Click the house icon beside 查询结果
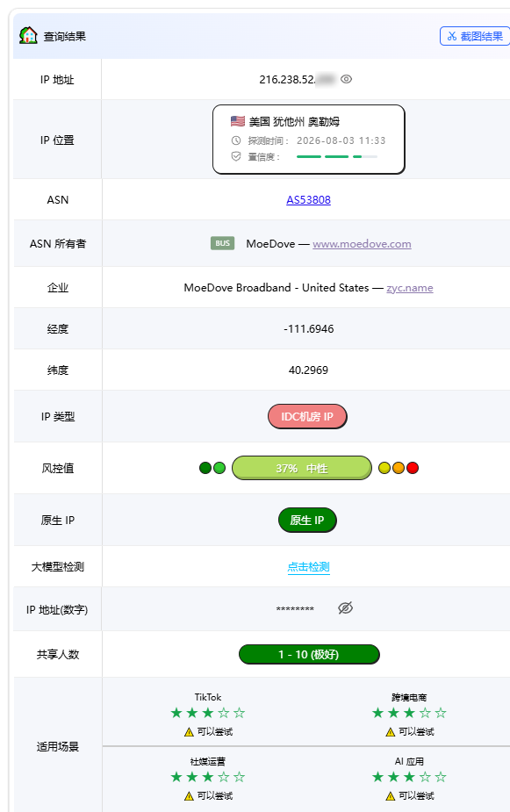 coord(28,36)
